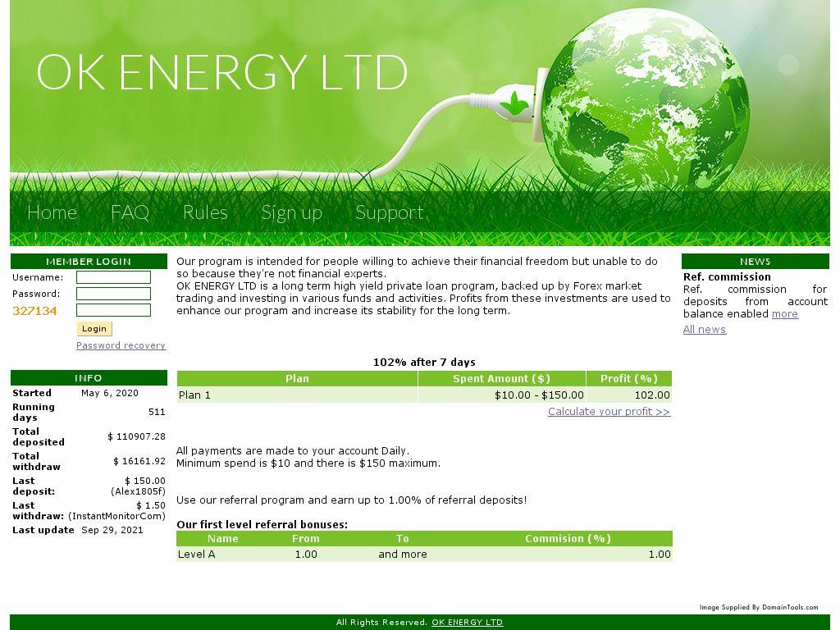Click the Level A referral row

tap(424, 555)
